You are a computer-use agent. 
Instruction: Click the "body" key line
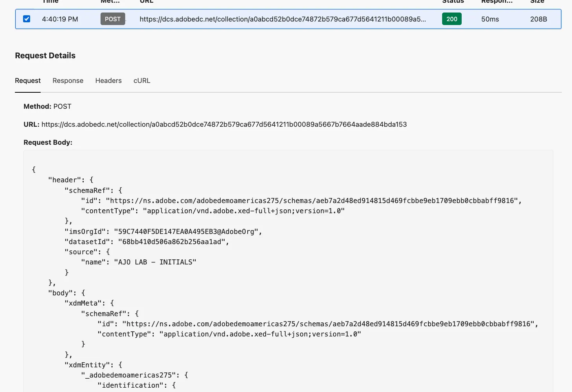click(x=67, y=293)
